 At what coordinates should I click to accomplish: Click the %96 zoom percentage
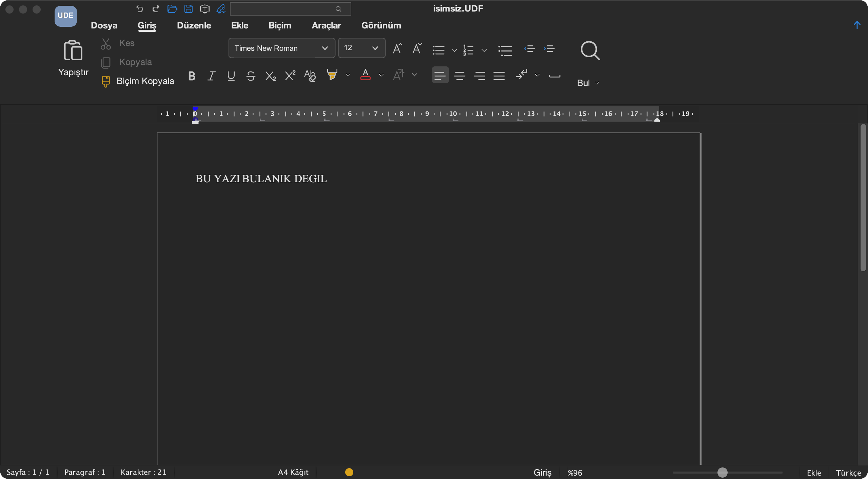coord(575,473)
